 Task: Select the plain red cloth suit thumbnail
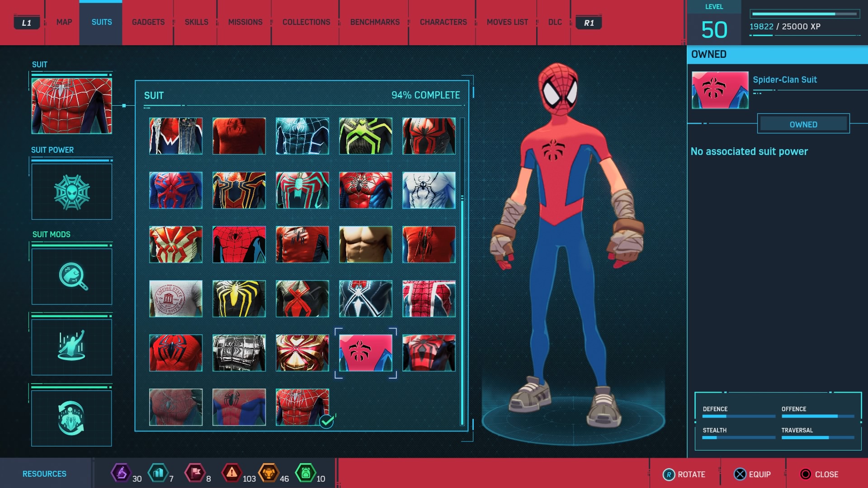click(x=239, y=136)
